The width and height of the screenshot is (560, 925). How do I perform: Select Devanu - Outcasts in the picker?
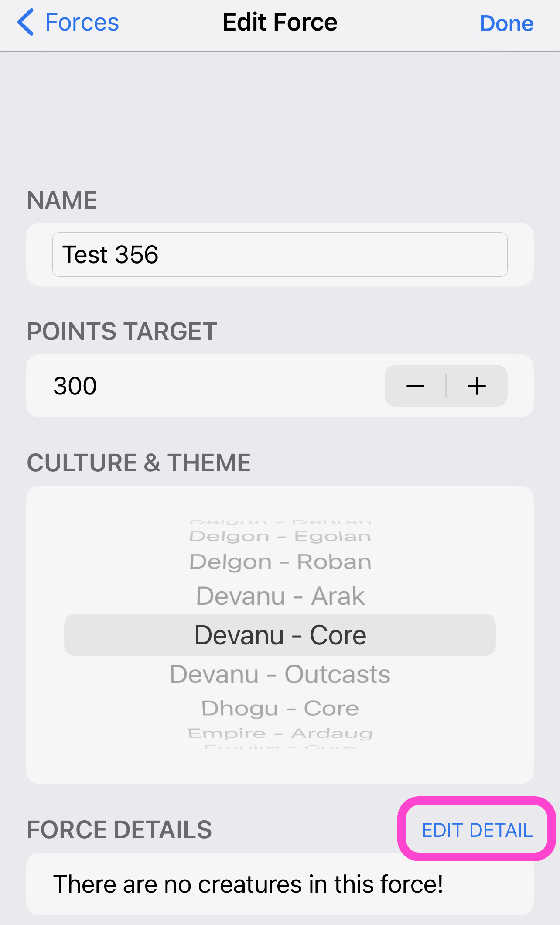click(x=280, y=674)
